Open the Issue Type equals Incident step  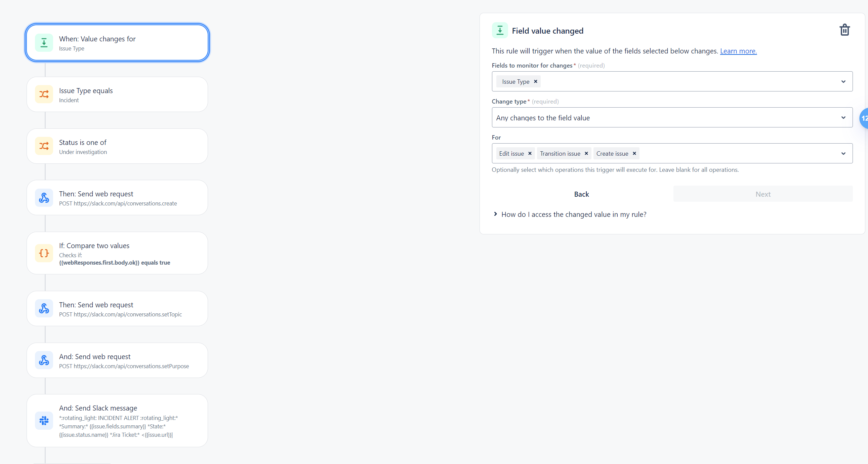tap(117, 94)
